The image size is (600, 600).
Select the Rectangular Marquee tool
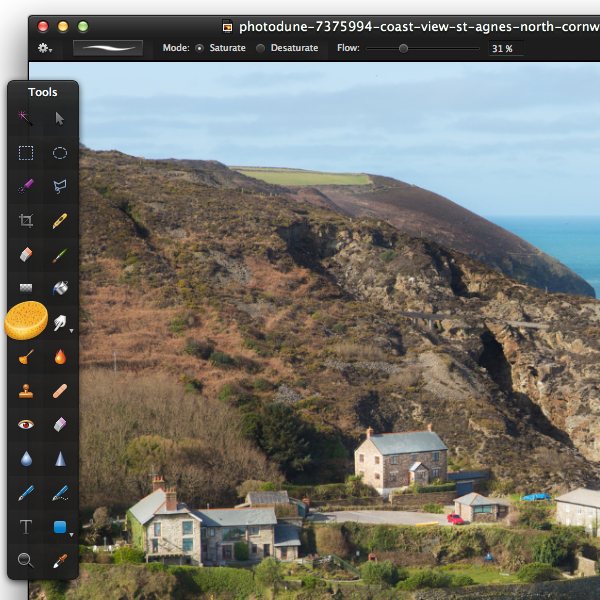point(26,153)
